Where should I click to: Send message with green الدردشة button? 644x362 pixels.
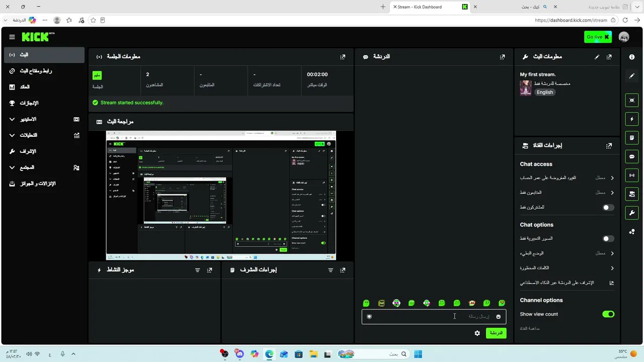pos(496,333)
